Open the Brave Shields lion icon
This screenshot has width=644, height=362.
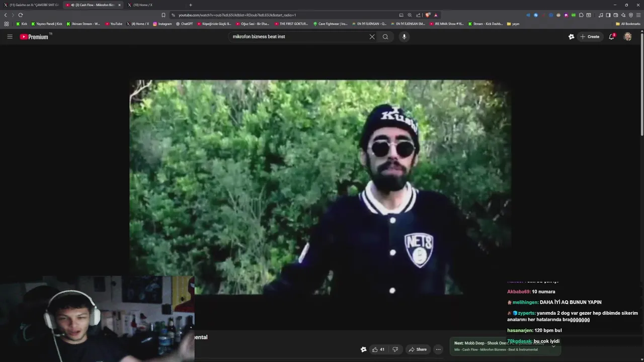(x=428, y=15)
